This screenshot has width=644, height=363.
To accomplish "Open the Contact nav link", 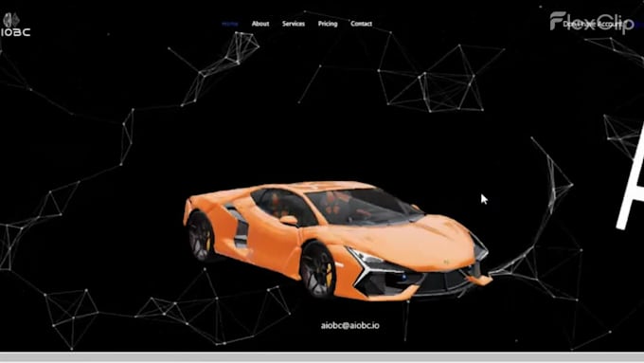I will (362, 24).
